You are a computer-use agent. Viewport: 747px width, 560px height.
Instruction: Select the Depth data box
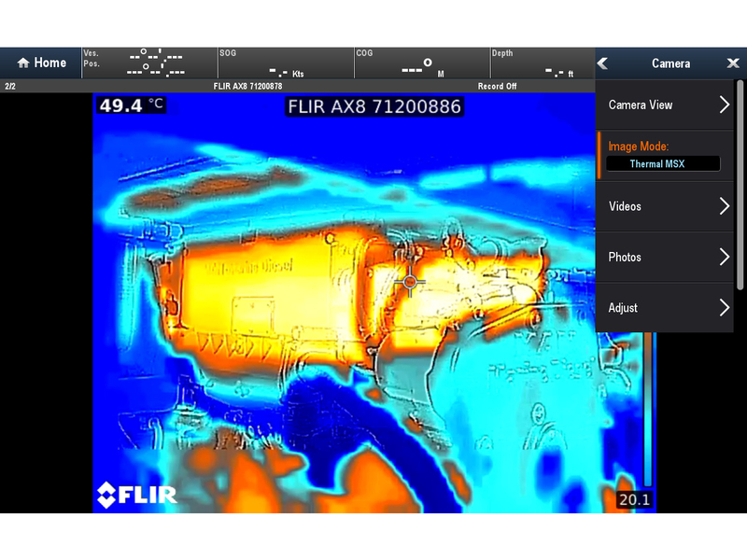(542, 63)
